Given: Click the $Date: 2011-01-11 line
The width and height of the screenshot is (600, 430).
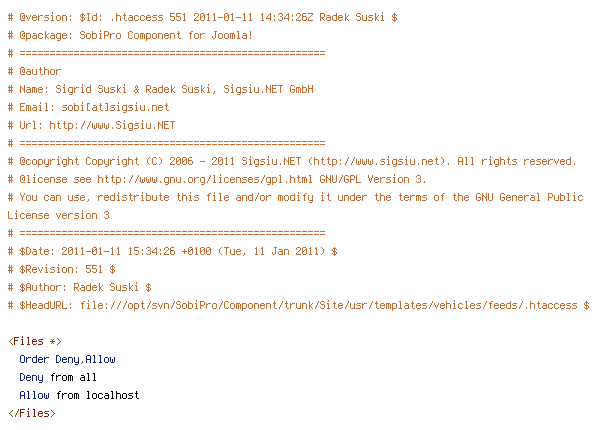Looking at the screenshot, I should [x=173, y=251].
